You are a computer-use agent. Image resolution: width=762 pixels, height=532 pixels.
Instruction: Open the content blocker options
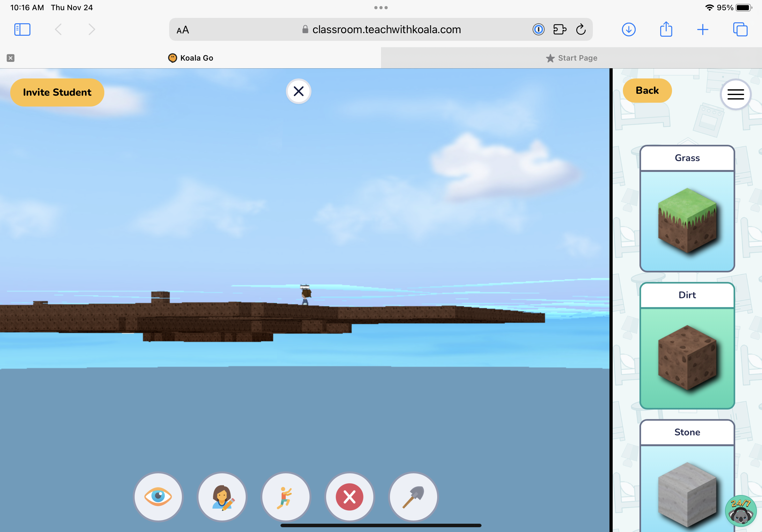click(538, 30)
